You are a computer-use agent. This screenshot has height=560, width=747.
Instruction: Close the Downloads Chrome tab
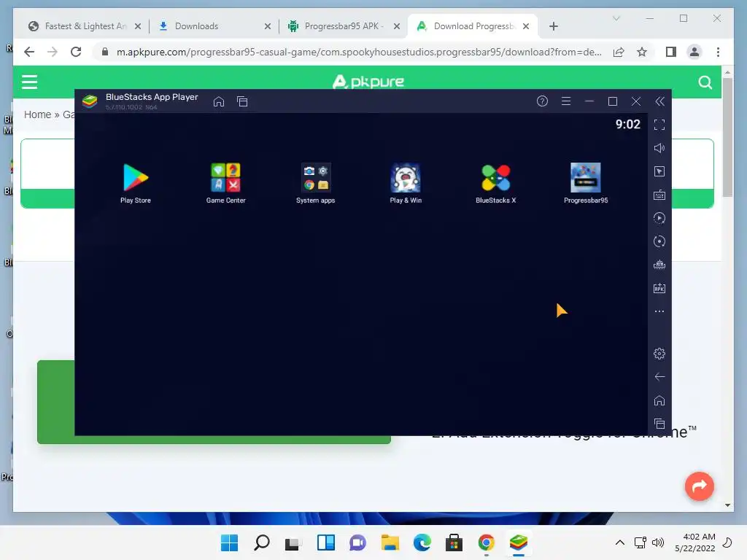pos(267,26)
